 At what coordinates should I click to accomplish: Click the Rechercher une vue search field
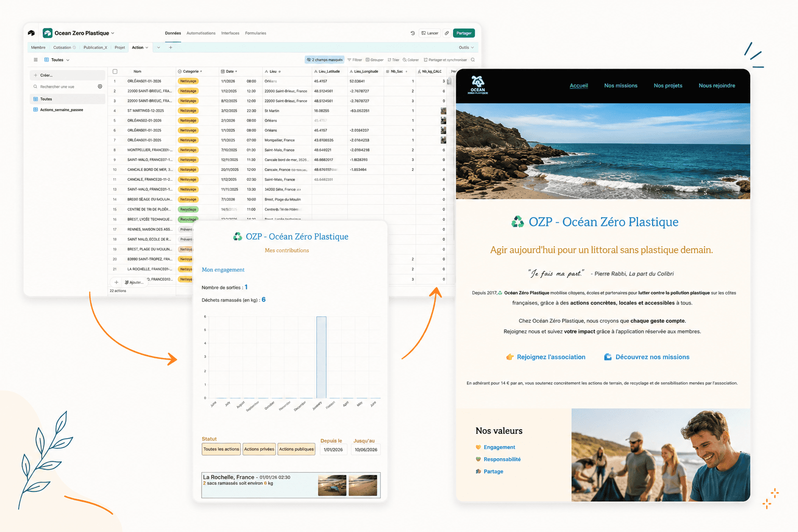click(64, 87)
